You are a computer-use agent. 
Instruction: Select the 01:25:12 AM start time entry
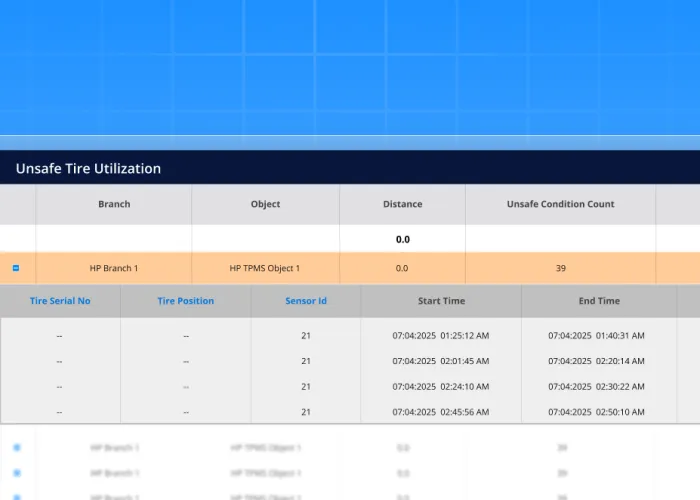tap(440, 336)
